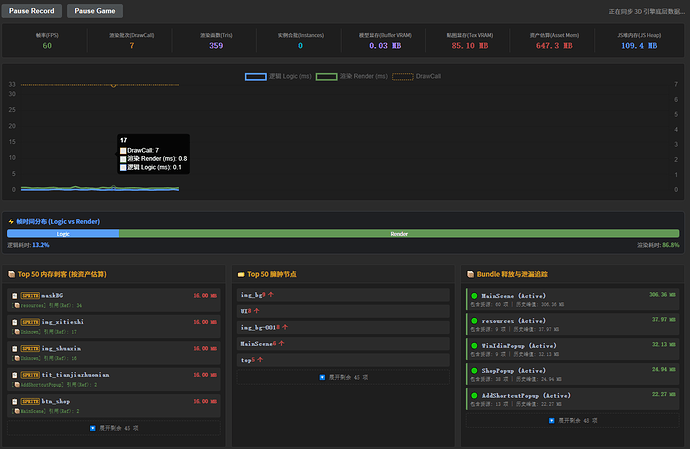Click the dashed DrawCall legend swatch
The image size is (690, 449).
click(403, 77)
